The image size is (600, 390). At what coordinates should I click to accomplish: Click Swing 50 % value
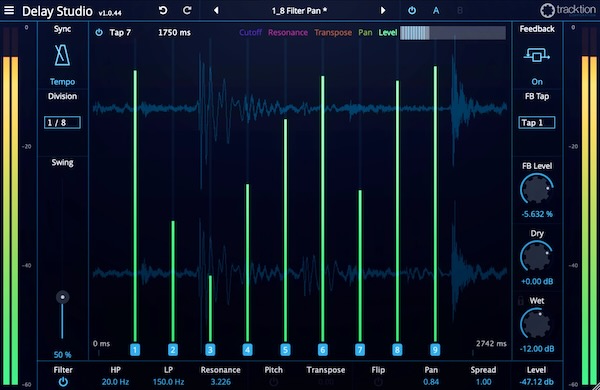pos(62,355)
